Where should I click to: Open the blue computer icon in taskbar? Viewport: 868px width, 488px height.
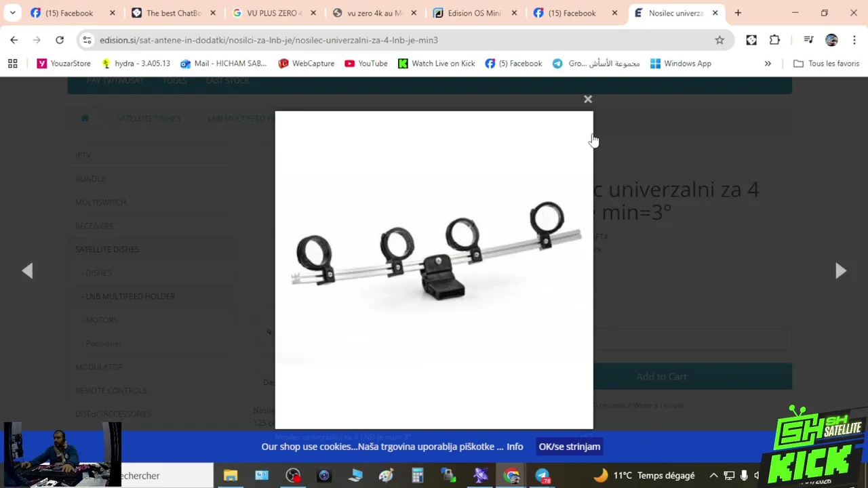point(355,476)
